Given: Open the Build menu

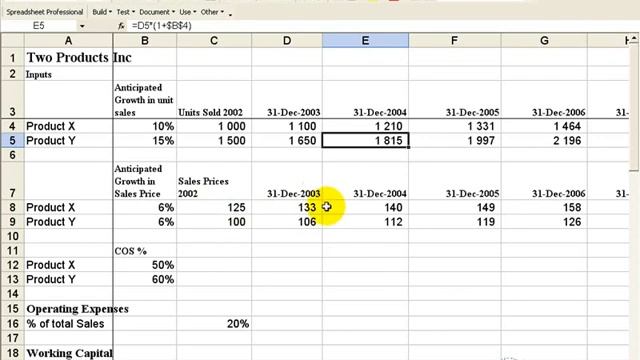Looking at the screenshot, I should coord(102,12).
